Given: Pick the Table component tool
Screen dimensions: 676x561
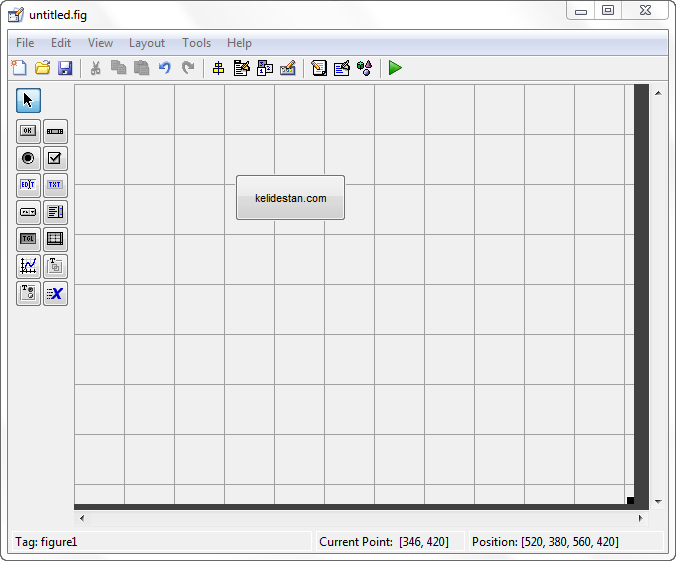Looking at the screenshot, I should (x=55, y=239).
